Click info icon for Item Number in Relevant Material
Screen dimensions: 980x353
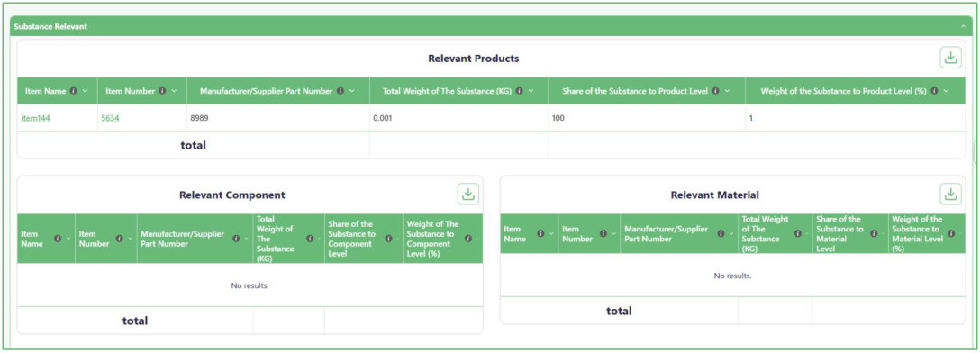coord(603,233)
